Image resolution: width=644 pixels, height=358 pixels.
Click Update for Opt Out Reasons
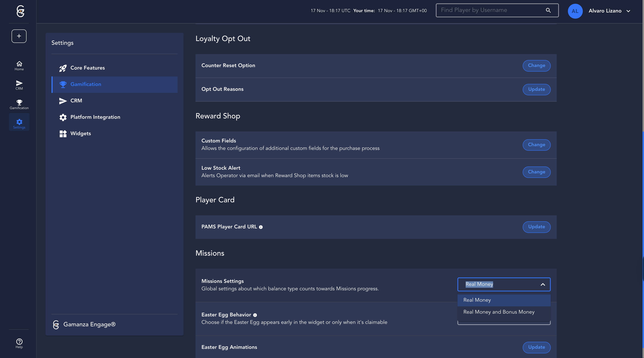point(536,89)
